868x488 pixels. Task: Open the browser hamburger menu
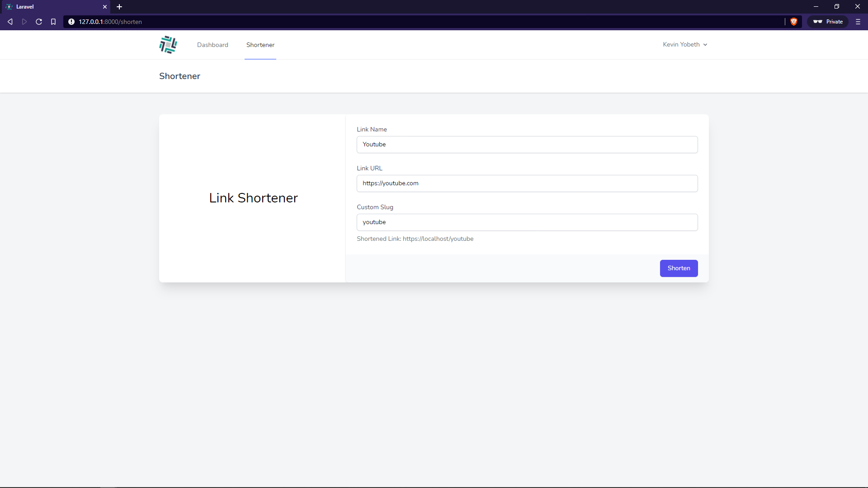tap(858, 22)
